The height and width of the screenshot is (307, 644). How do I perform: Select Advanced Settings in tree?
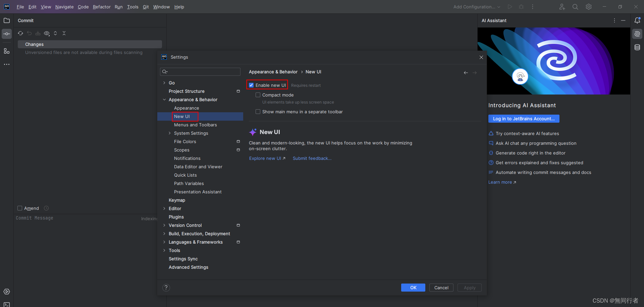click(188, 267)
